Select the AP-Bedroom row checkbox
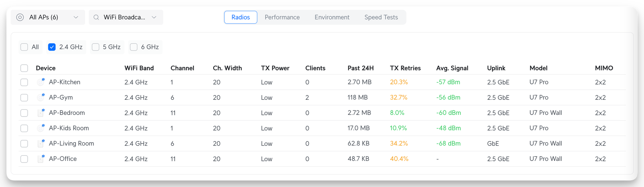 pos(24,113)
